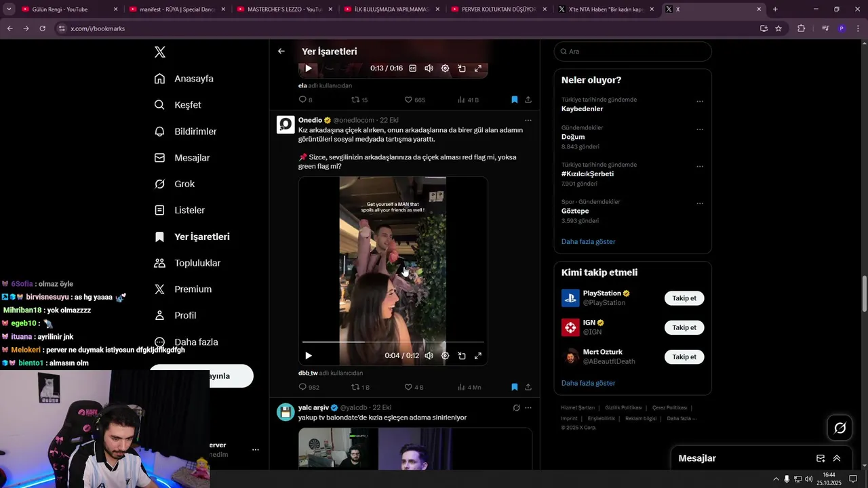Mute the top video volume

429,68
